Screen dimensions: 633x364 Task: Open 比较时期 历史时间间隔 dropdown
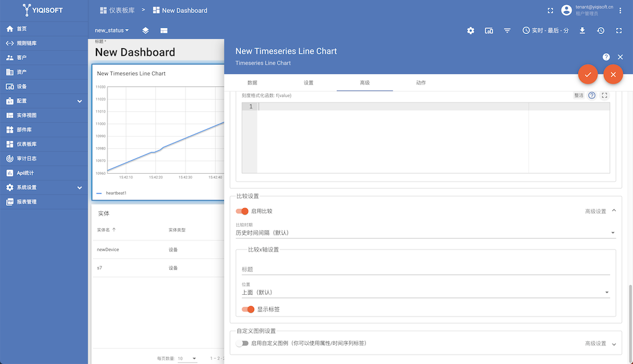425,233
